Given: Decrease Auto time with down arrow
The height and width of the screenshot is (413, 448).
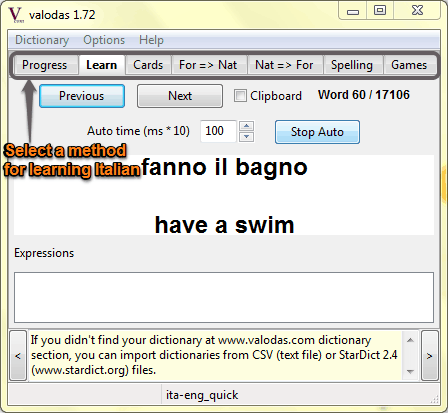Looking at the screenshot, I should (x=247, y=136).
